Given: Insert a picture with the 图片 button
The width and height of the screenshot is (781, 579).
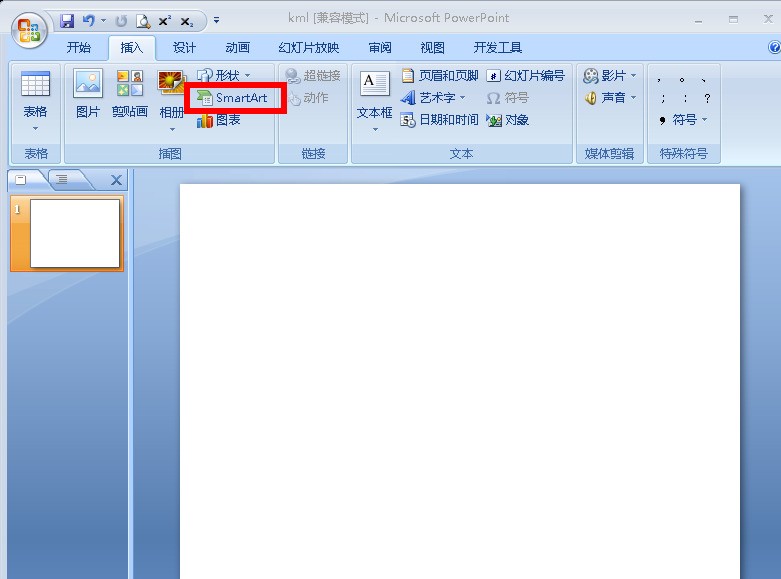Looking at the screenshot, I should 88,94.
